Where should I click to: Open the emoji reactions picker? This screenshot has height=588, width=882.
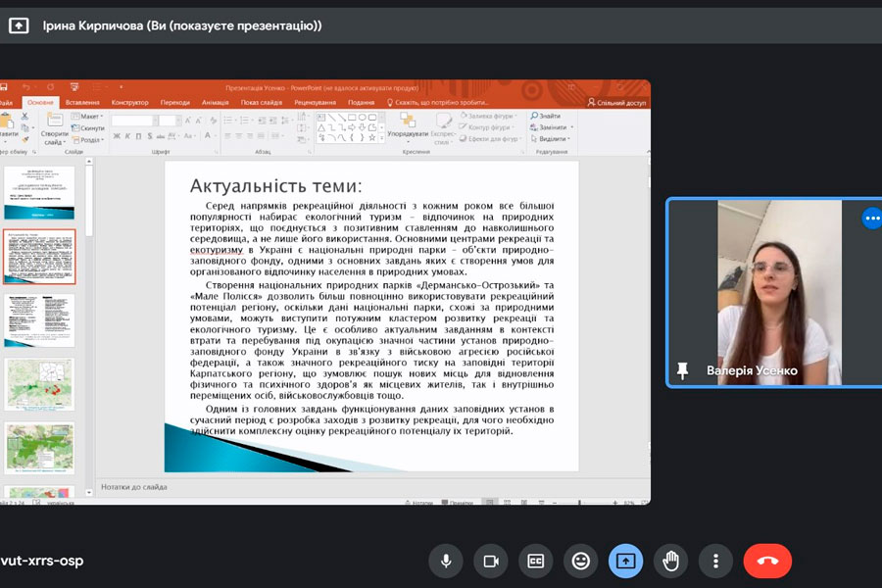pos(581,561)
